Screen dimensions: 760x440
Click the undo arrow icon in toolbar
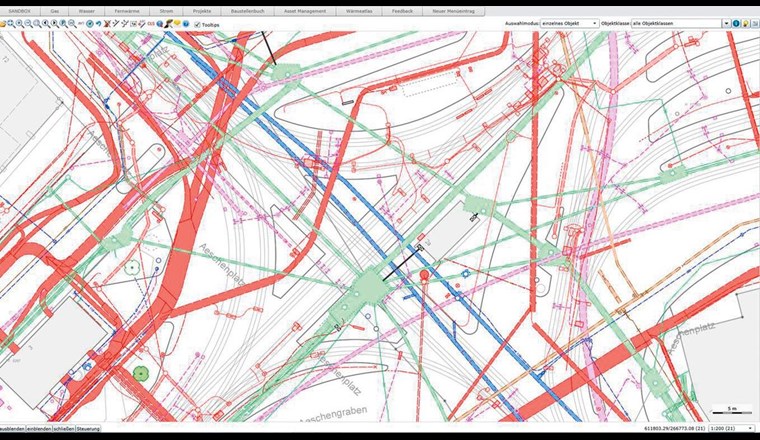click(x=97, y=22)
